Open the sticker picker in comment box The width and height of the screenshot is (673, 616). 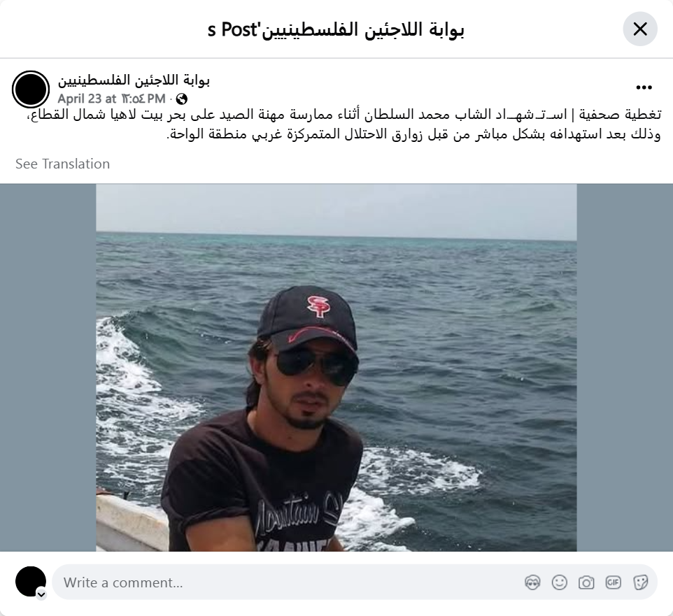[x=640, y=582]
